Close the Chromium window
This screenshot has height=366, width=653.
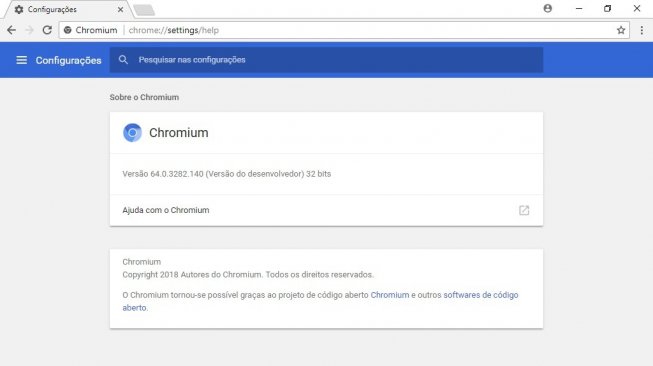[637, 8]
